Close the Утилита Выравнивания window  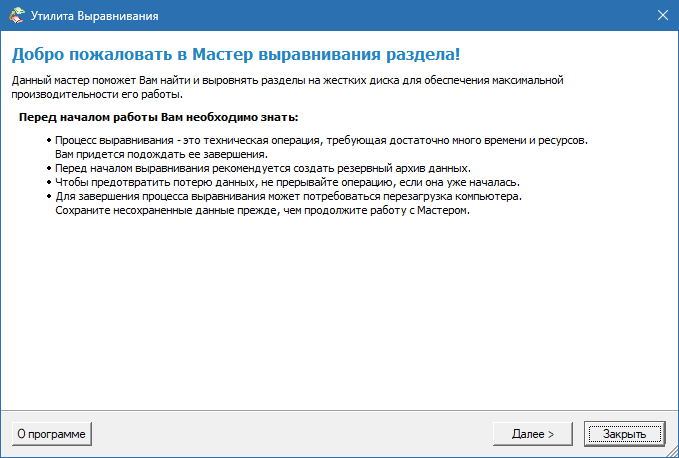point(663,16)
